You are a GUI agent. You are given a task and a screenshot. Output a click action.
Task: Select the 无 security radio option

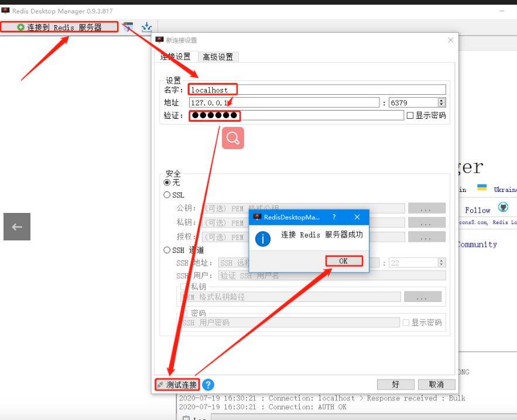pyautogui.click(x=167, y=182)
